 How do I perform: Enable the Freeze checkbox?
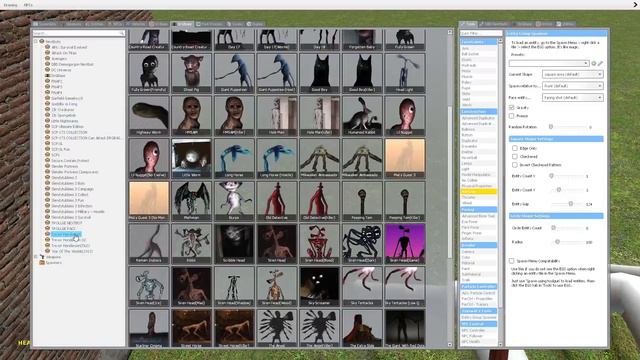tap(511, 116)
